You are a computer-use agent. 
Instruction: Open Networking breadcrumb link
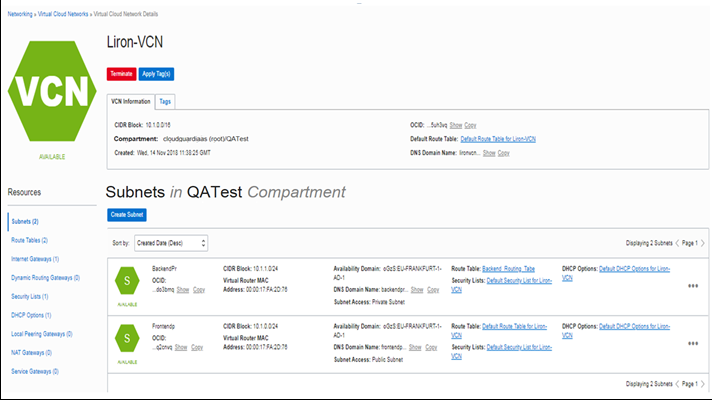[20, 14]
